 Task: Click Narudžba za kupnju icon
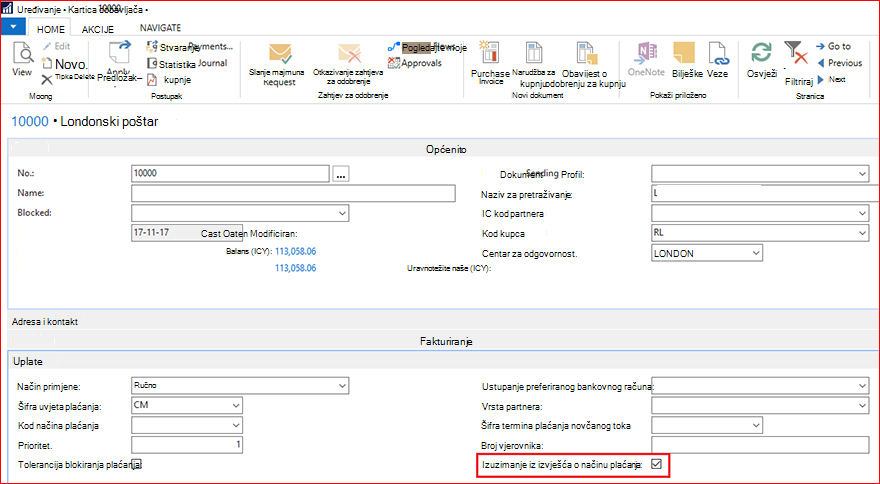coord(534,53)
